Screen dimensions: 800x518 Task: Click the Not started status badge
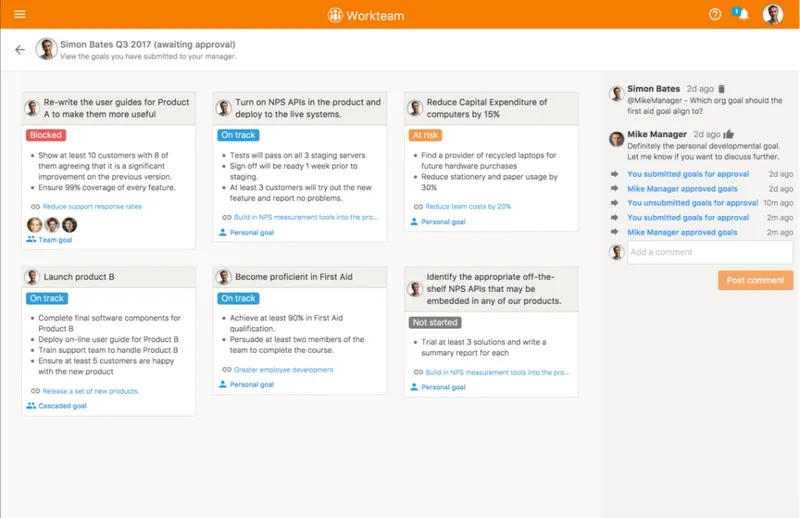point(435,323)
